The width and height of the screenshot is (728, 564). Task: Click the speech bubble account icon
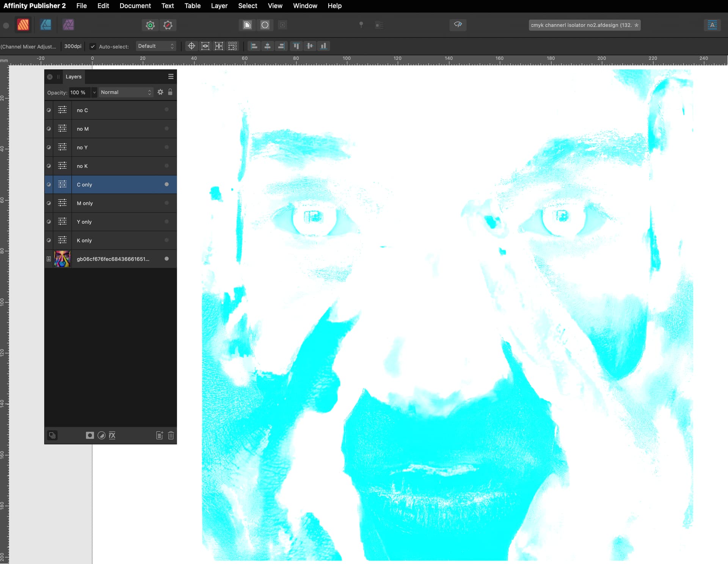click(x=458, y=25)
